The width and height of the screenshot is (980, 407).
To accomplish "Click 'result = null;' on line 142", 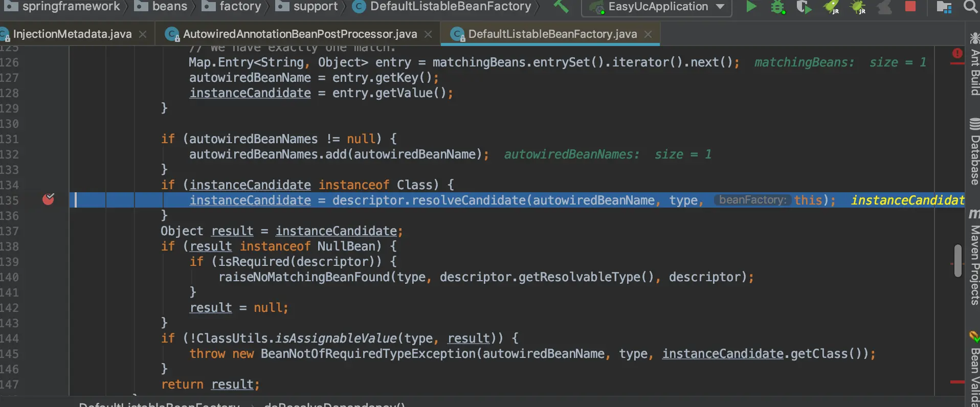I will [x=239, y=308].
